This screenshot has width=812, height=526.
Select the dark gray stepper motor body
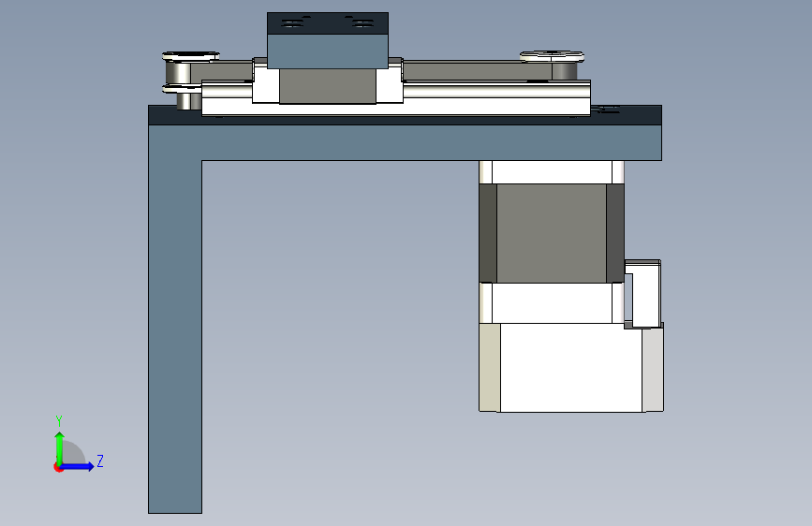552,233
